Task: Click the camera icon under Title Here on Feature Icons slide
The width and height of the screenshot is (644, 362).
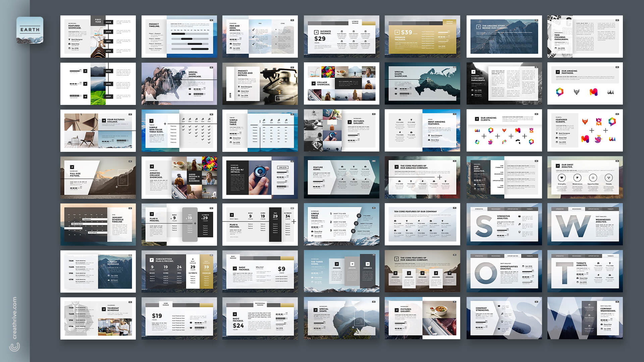Action: pos(342,167)
